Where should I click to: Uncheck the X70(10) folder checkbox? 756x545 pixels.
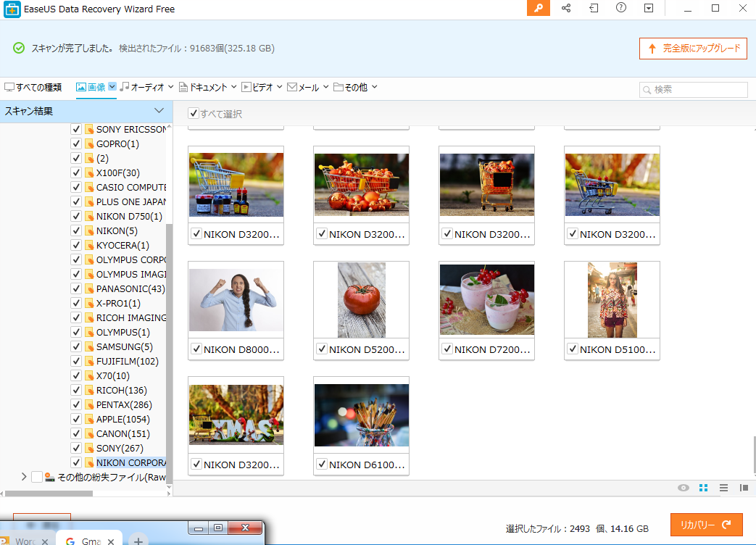tap(75, 375)
